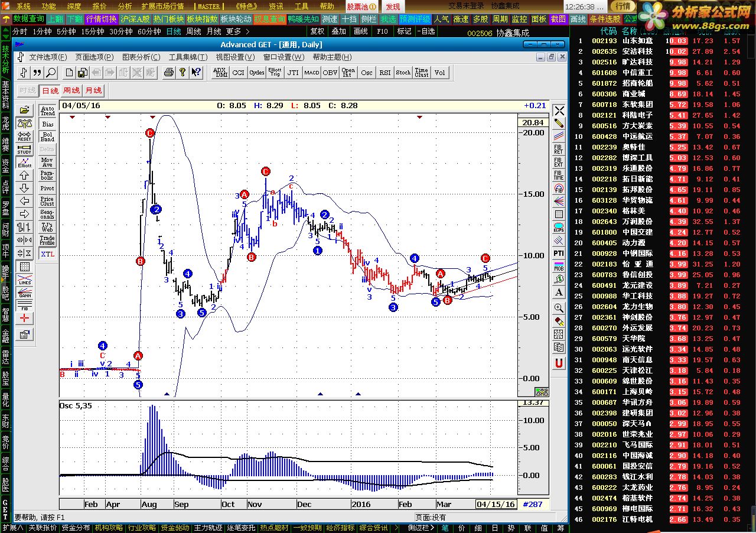Open the 工具集锦(T) menu
The image size is (756, 533).
coord(188,57)
